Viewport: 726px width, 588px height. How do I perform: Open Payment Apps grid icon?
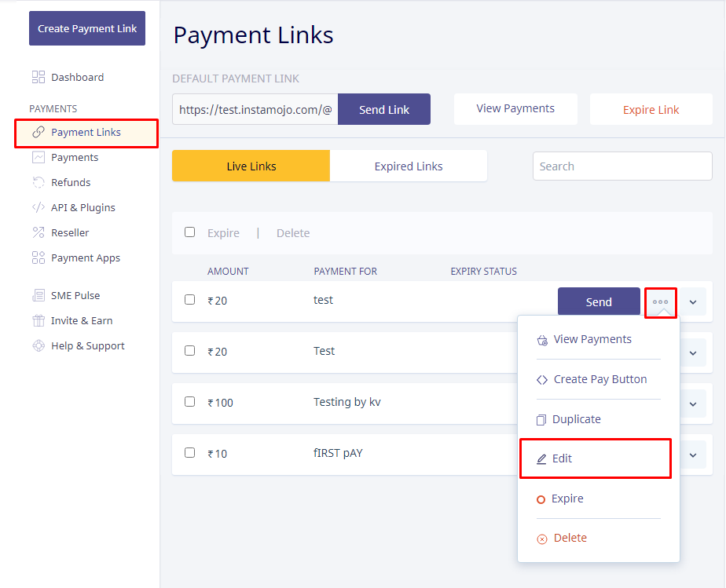(x=38, y=257)
